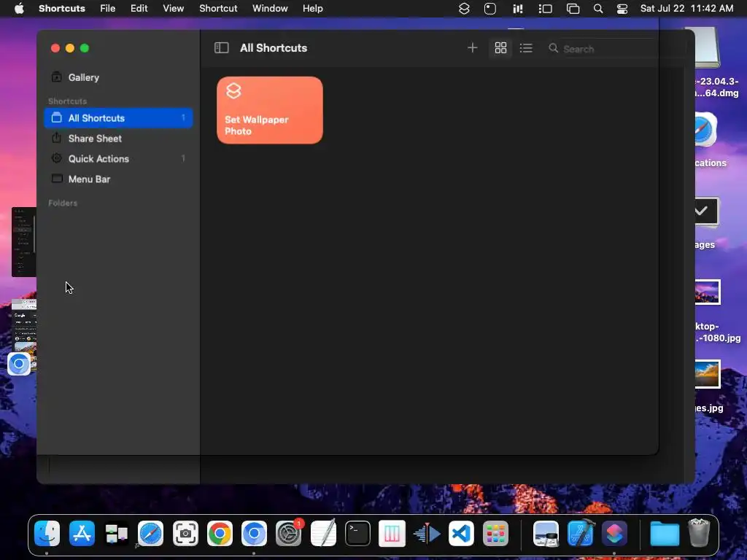Toggle the sidebar with the sidebar icon
This screenshot has height=560, width=747.
click(222, 47)
